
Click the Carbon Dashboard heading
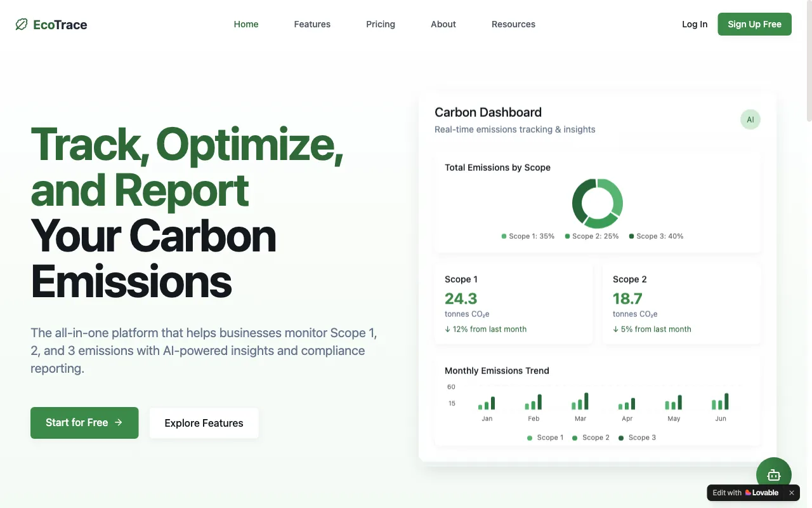[488, 112]
